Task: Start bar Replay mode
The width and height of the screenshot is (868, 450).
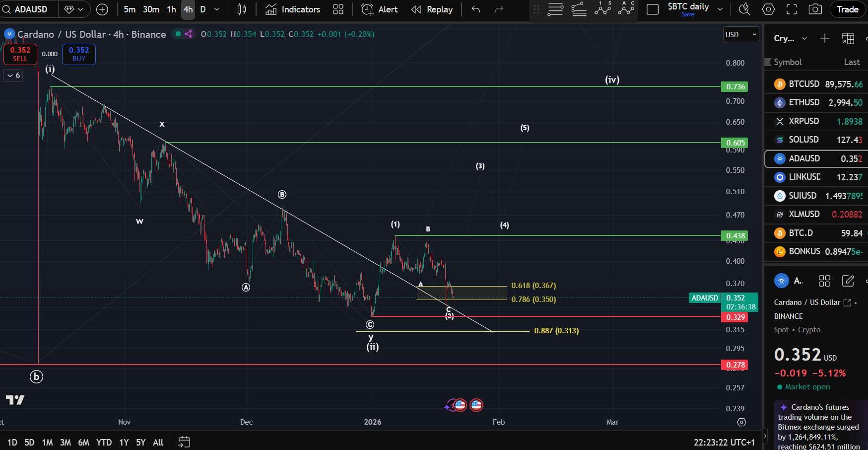Action: click(x=431, y=9)
